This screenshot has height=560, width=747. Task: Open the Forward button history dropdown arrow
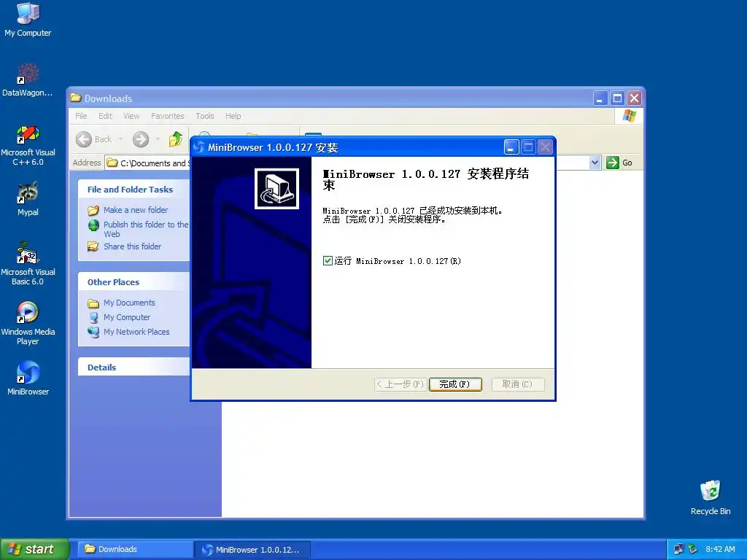158,139
